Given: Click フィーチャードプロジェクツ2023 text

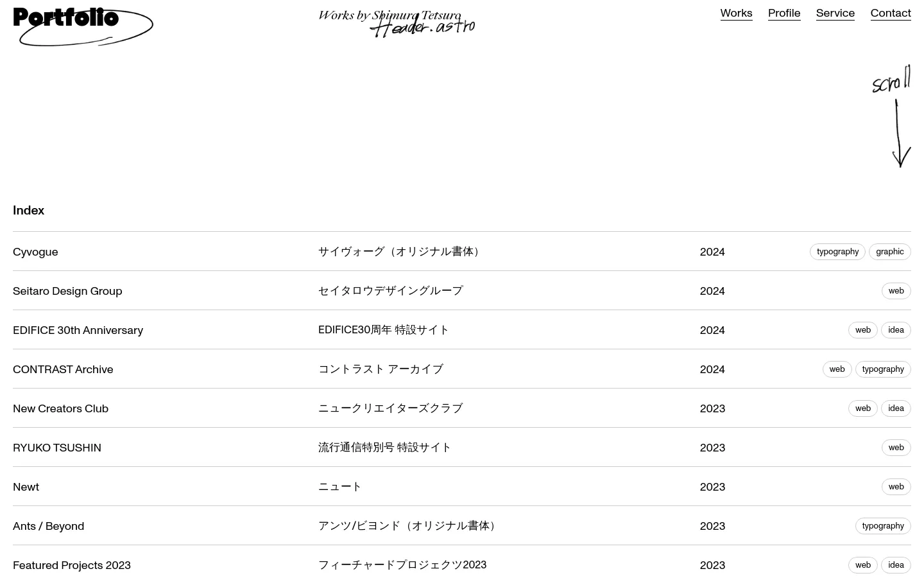Looking at the screenshot, I should (402, 565).
